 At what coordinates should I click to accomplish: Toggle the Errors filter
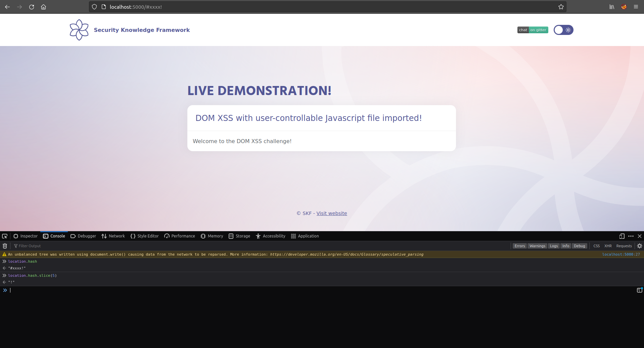click(520, 246)
